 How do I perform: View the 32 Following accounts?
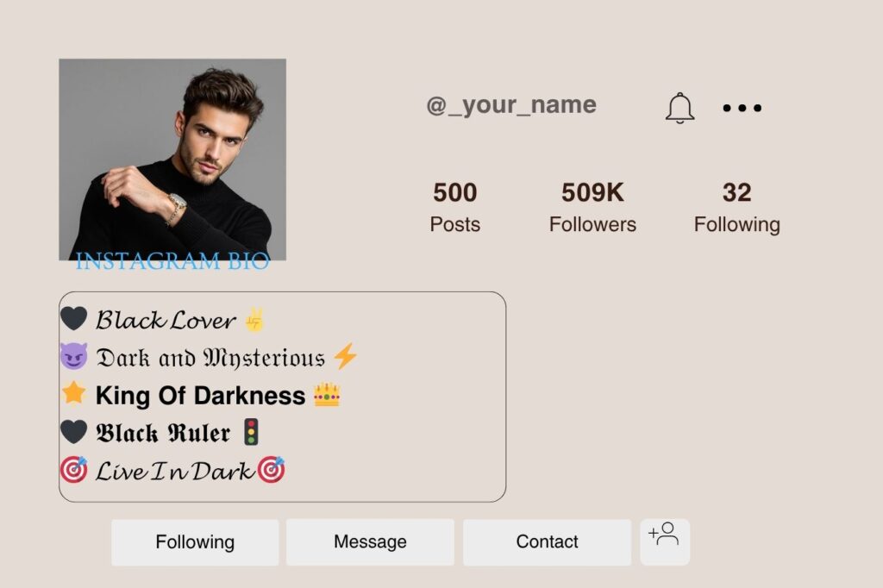[737, 205]
